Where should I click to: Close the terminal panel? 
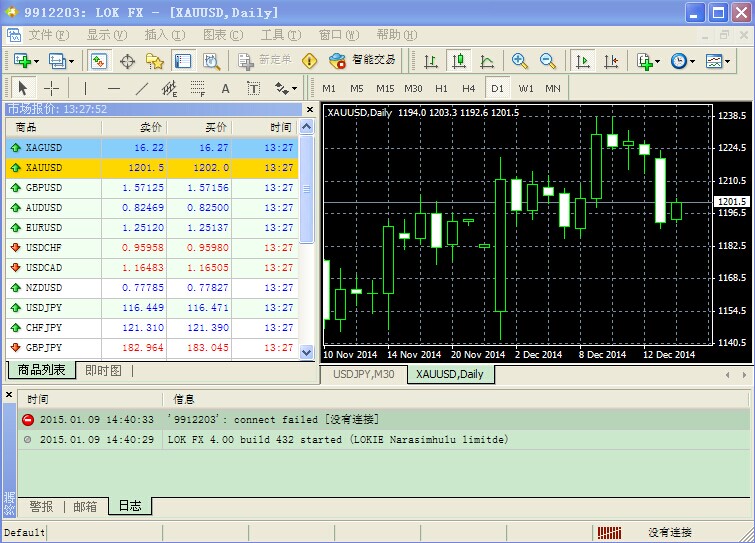(x=9, y=395)
